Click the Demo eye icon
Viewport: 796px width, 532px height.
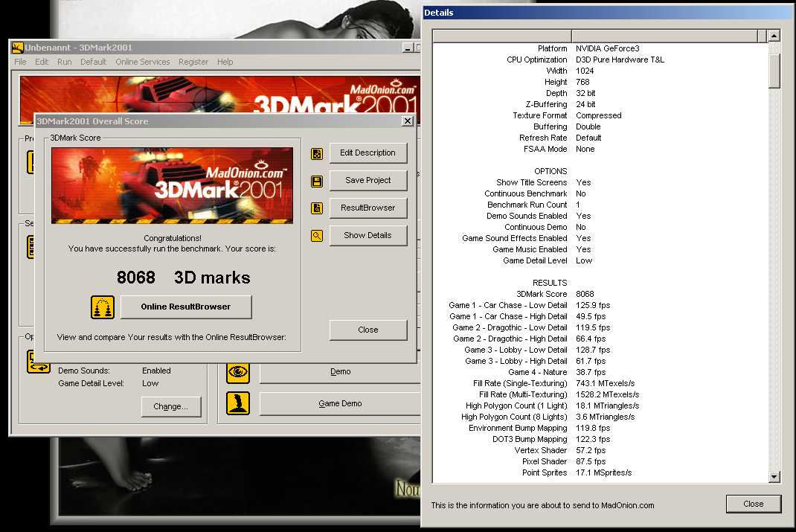238,372
